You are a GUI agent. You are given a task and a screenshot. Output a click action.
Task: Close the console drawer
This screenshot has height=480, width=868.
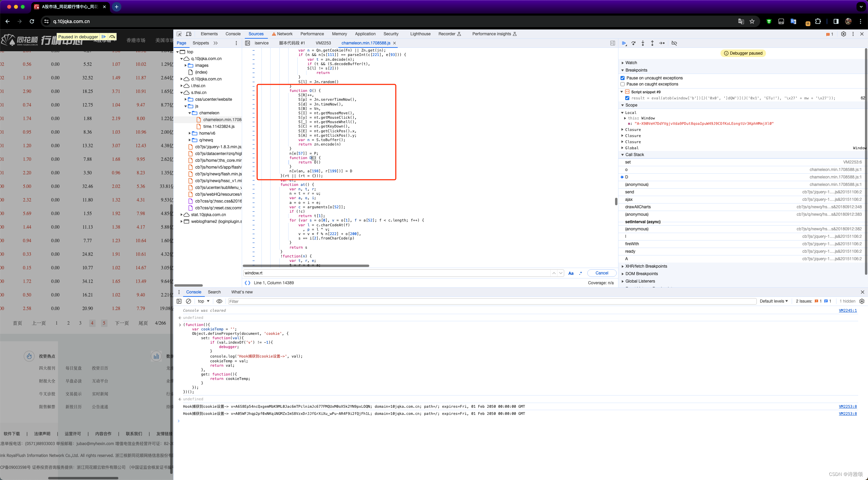pos(863,292)
